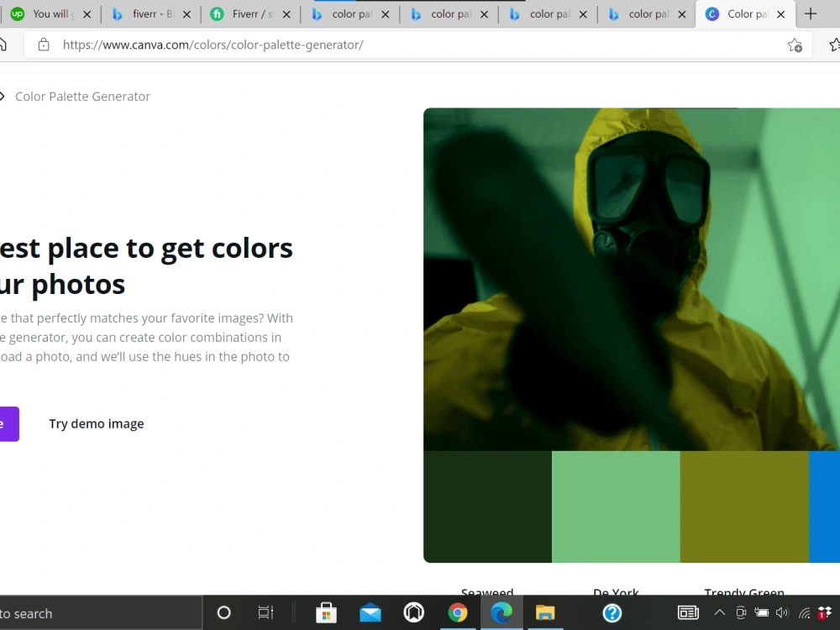
Task: Open Microsoft Store from the taskbar
Action: click(326, 613)
